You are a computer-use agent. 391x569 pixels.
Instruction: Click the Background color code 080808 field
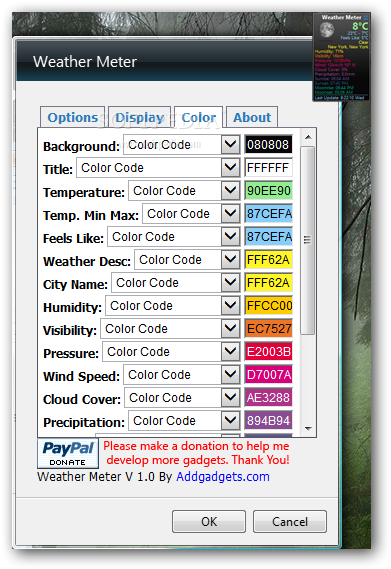(x=268, y=145)
